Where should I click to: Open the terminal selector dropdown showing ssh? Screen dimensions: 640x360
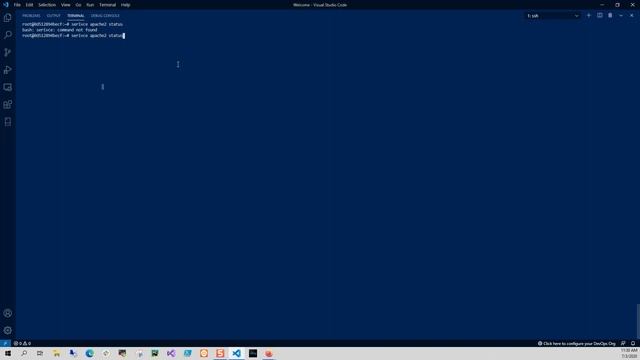553,16
